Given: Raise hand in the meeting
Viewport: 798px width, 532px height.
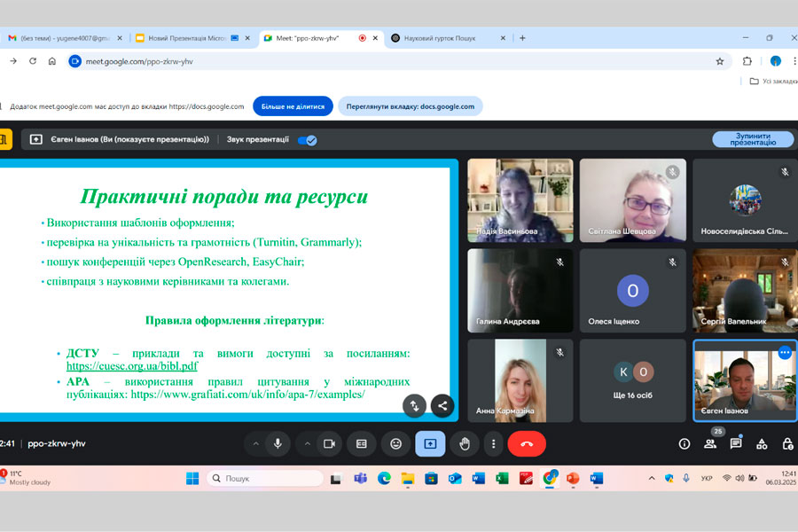Looking at the screenshot, I should (x=464, y=443).
